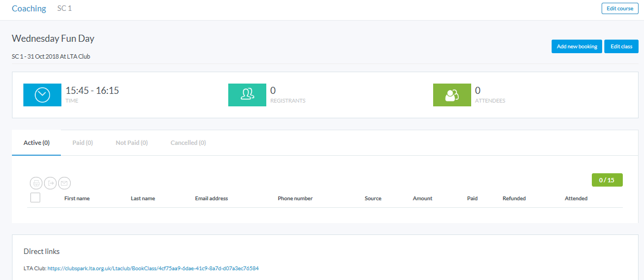Select the Active (0) tab
Viewport: 644px width, 280px height.
pyautogui.click(x=36, y=143)
